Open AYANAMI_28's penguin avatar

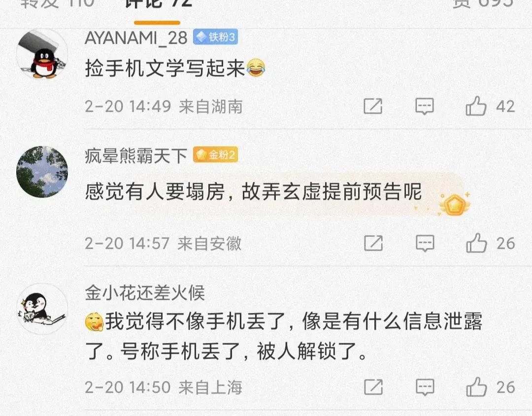click(x=42, y=54)
